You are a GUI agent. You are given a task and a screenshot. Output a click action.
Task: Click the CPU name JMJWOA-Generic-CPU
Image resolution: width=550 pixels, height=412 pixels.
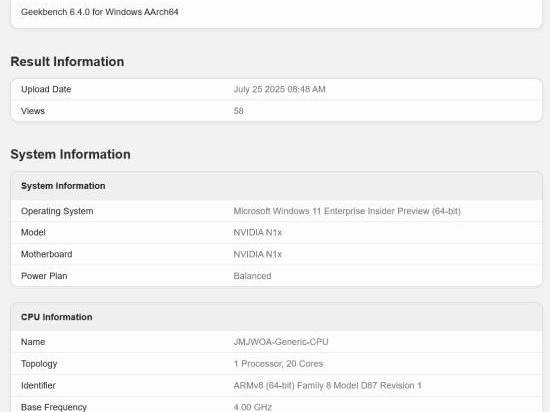pyautogui.click(x=281, y=342)
